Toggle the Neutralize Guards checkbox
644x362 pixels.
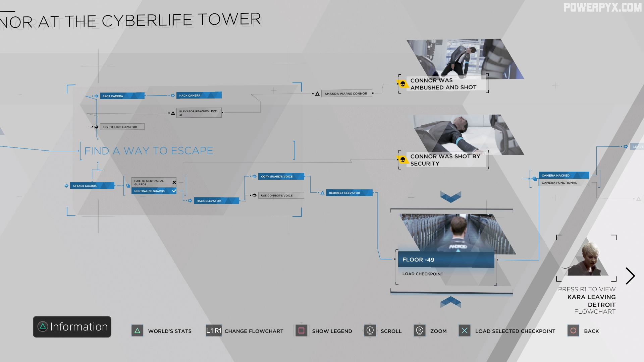[x=173, y=190]
